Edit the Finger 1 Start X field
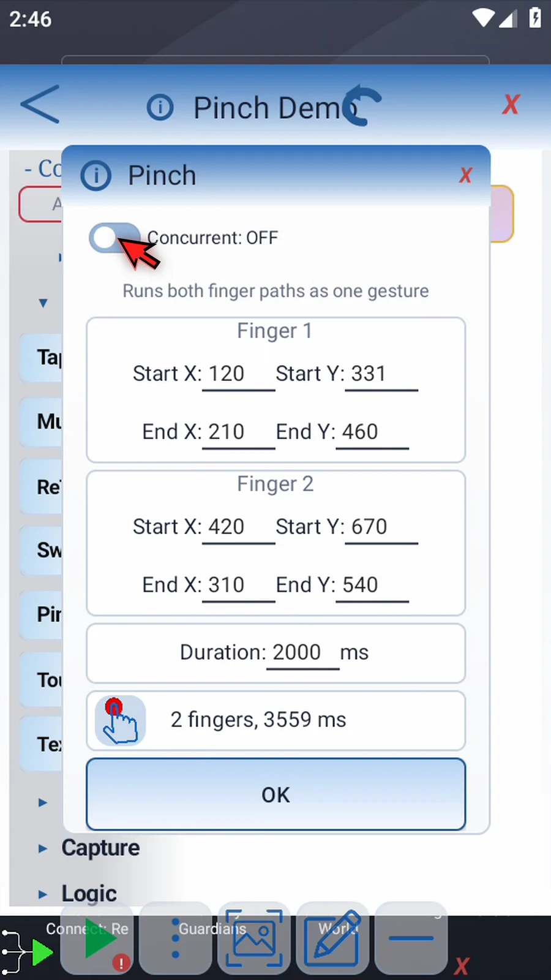This screenshot has height=980, width=551. 238,374
